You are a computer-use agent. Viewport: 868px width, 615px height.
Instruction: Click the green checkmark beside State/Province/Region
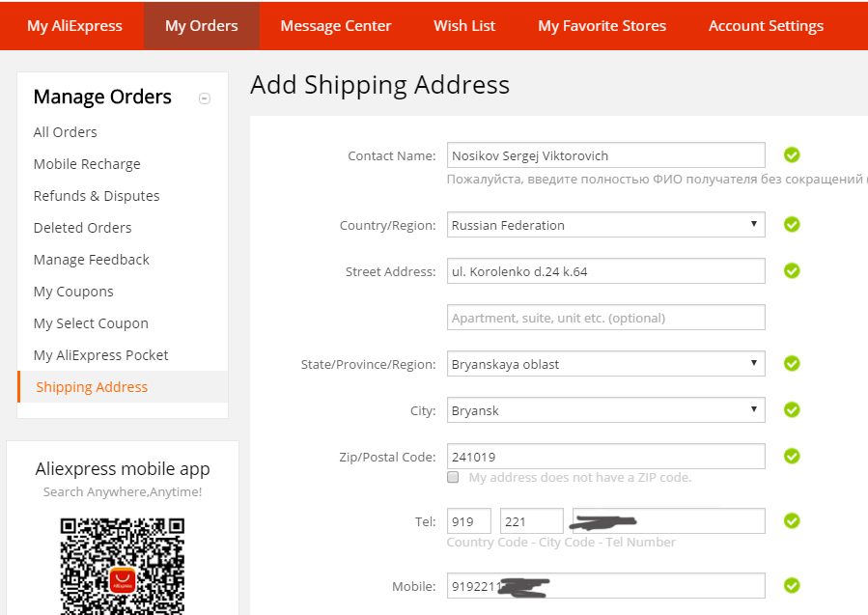(792, 363)
